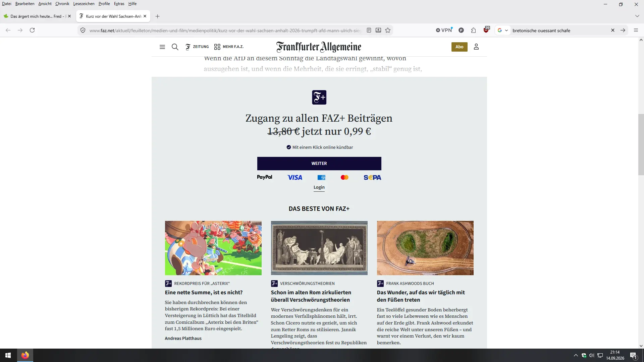The height and width of the screenshot is (362, 644).
Task: Click the gold Abo button
Action: click(x=459, y=47)
